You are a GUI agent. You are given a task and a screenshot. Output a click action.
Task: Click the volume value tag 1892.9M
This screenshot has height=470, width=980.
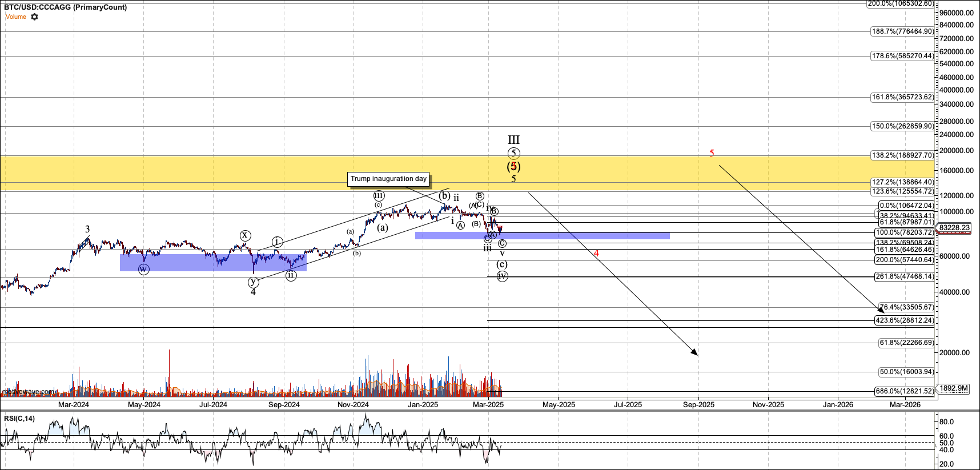click(954, 388)
